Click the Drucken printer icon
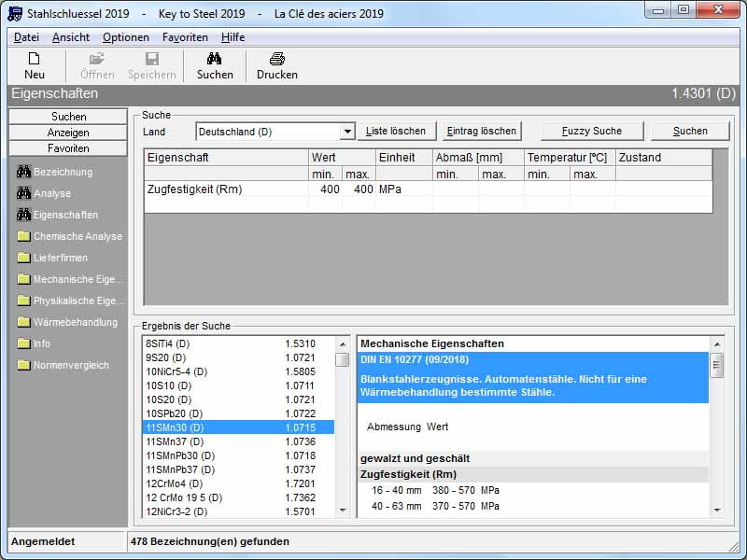 [276, 59]
